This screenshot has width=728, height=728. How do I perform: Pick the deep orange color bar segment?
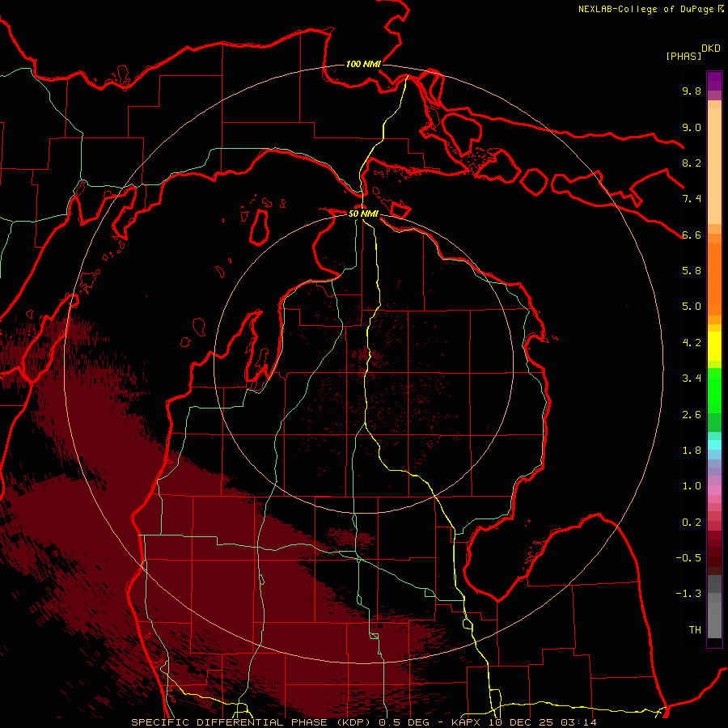714,280
